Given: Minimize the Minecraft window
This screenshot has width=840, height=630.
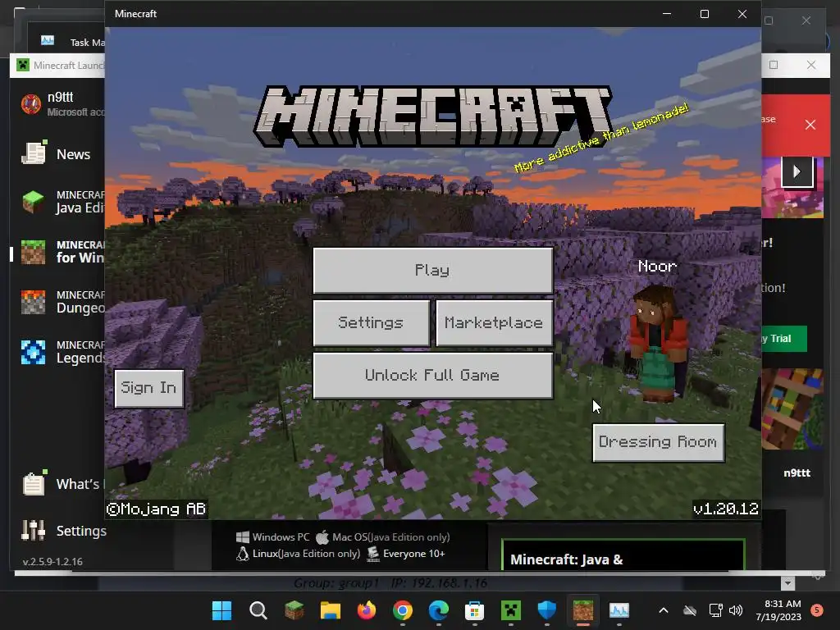Looking at the screenshot, I should (x=667, y=14).
